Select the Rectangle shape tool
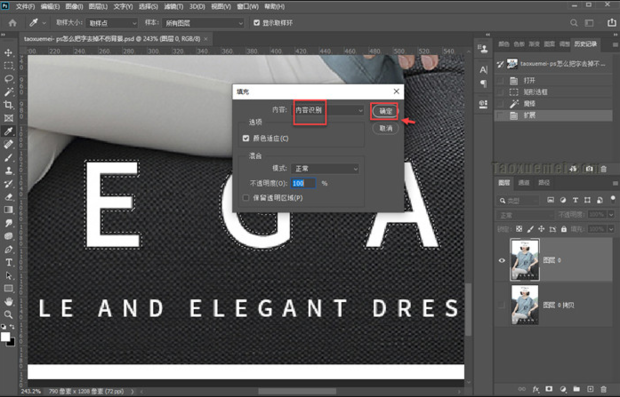 coord(8,288)
